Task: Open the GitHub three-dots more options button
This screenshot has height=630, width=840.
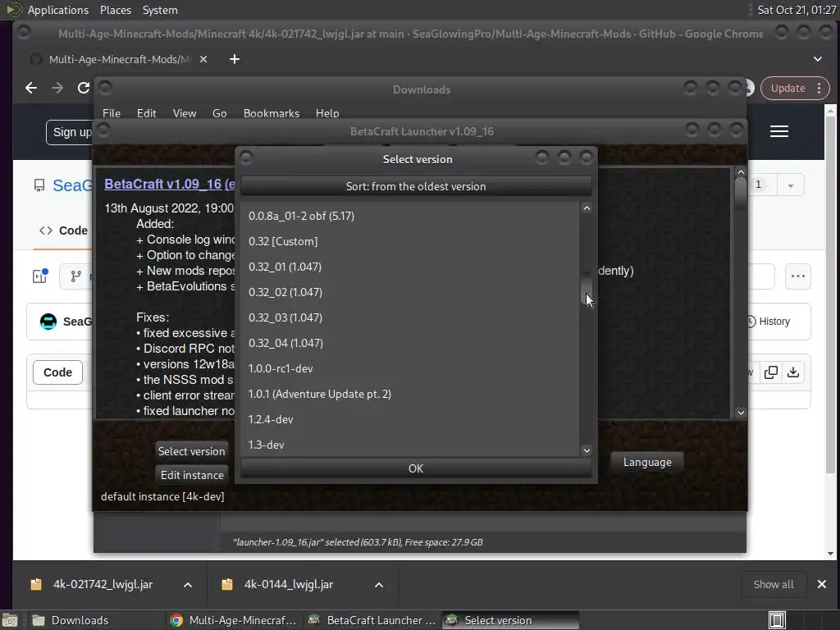Action: coord(797,276)
